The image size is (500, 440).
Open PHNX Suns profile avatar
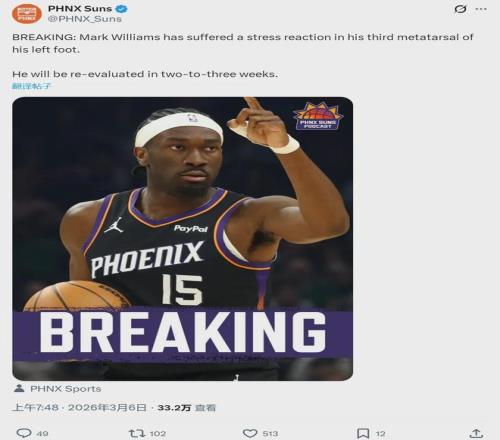[27, 13]
